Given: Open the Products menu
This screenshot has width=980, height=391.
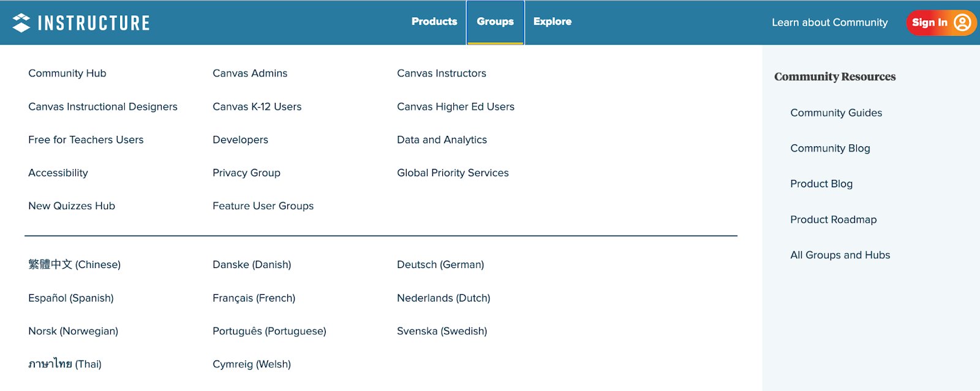Looking at the screenshot, I should [x=434, y=21].
